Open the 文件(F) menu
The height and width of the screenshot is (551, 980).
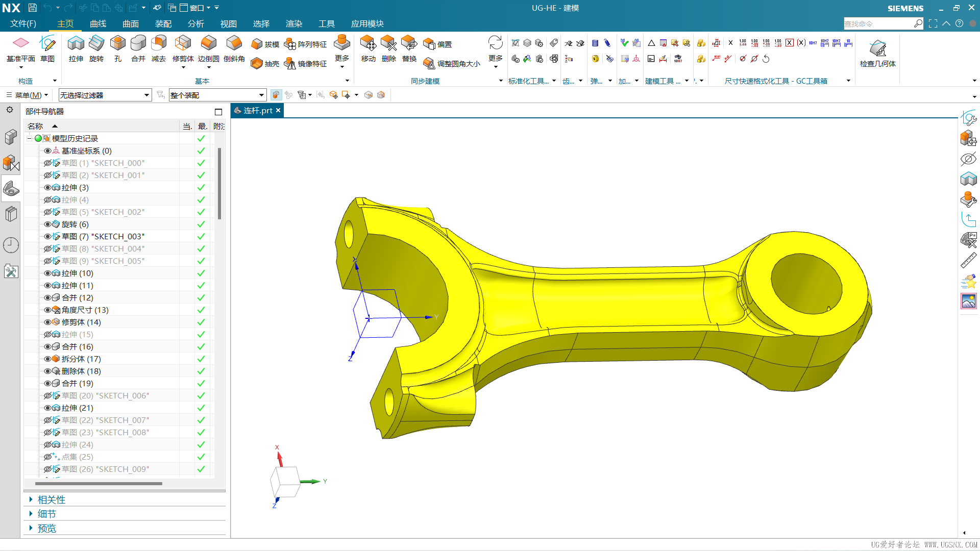[23, 24]
